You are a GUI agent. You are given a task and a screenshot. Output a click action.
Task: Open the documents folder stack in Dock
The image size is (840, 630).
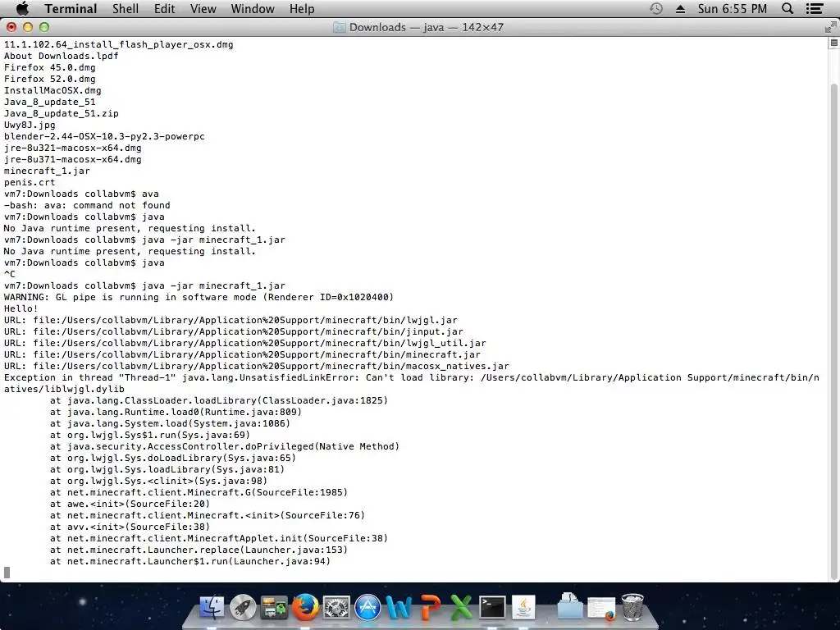569,606
